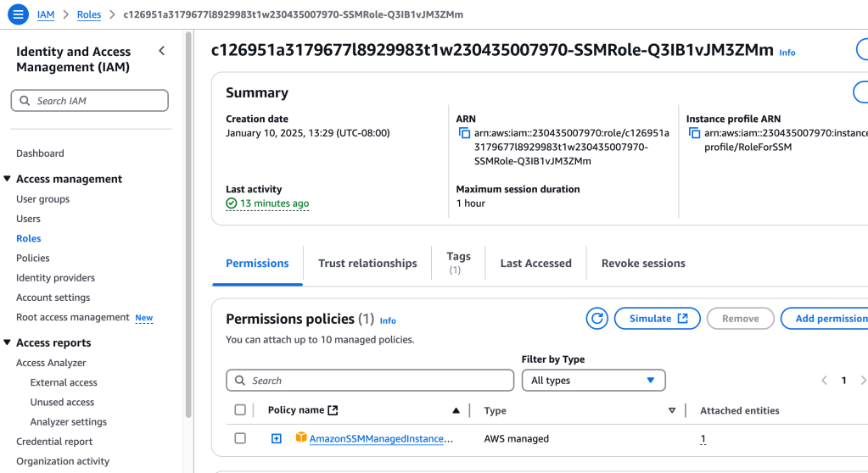
Task: Click the external link icon beside Policy name
Action: (333, 410)
